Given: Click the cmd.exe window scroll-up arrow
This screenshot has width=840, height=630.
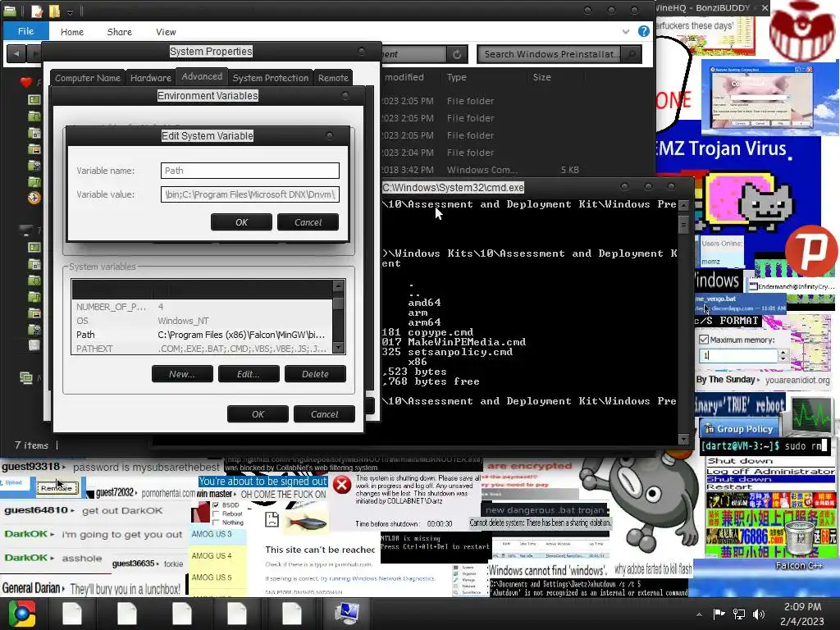Looking at the screenshot, I should tap(683, 205).
